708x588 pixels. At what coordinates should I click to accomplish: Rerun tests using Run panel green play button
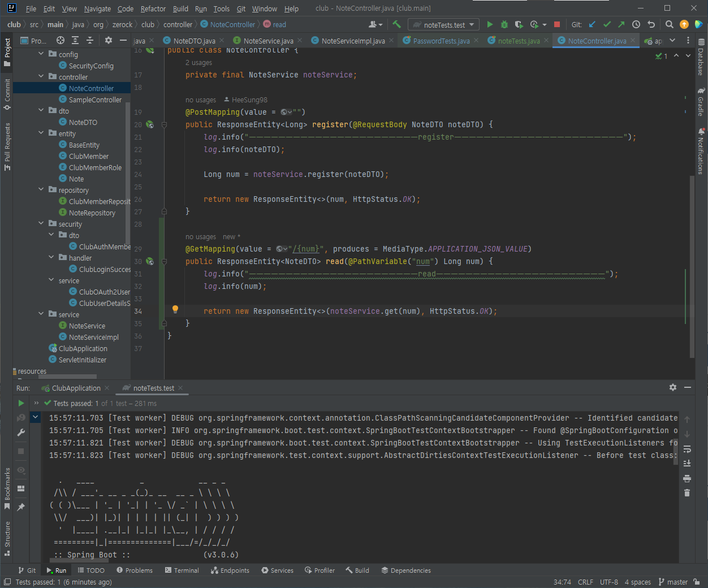tap(21, 403)
